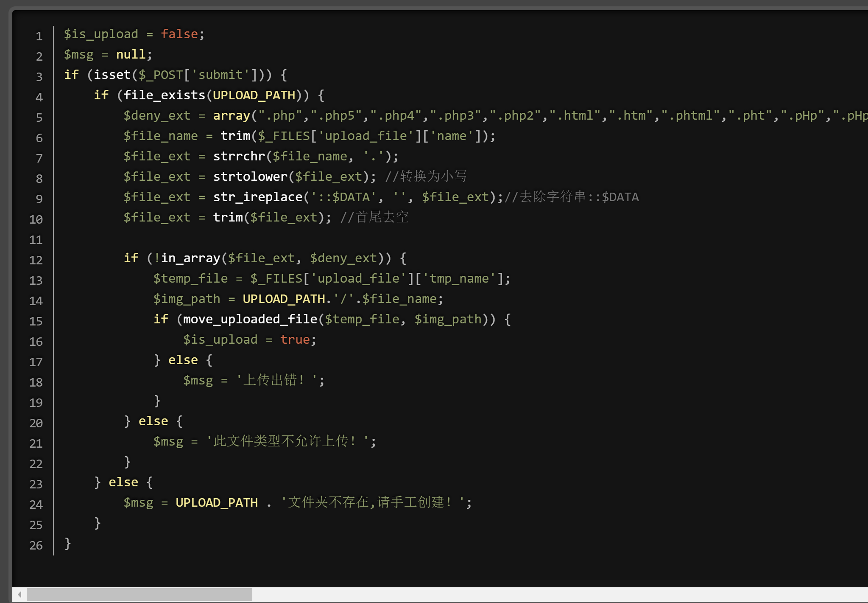Viewport: 868px width, 603px height.
Task: Click the $deny_ext variable on line 5
Action: (156, 115)
